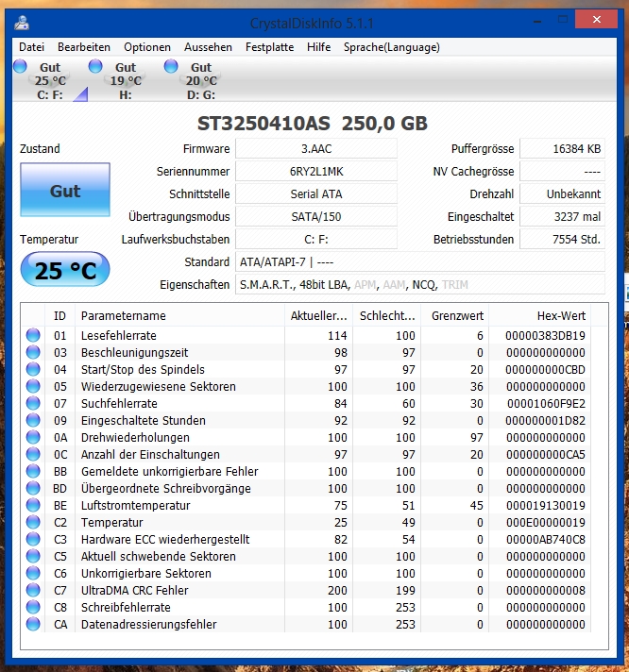Screen dimensions: 629x672
Task: Click the ID column header
Action: click(x=60, y=316)
